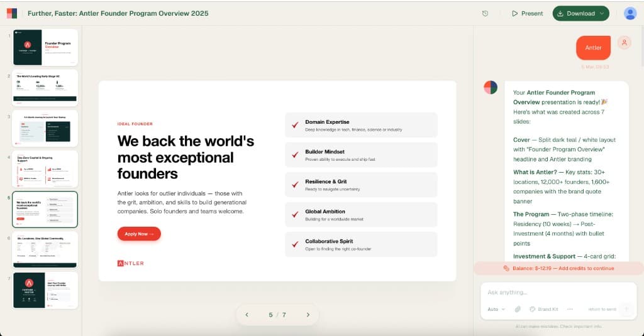
Task: Click the Resilience & Grit card title
Action: point(326,182)
